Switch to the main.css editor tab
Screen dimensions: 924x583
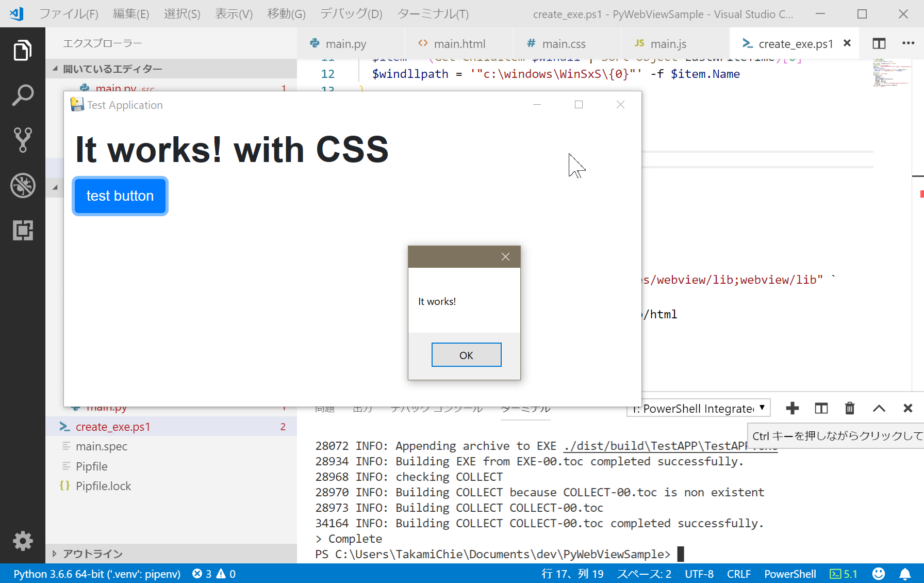(x=567, y=43)
